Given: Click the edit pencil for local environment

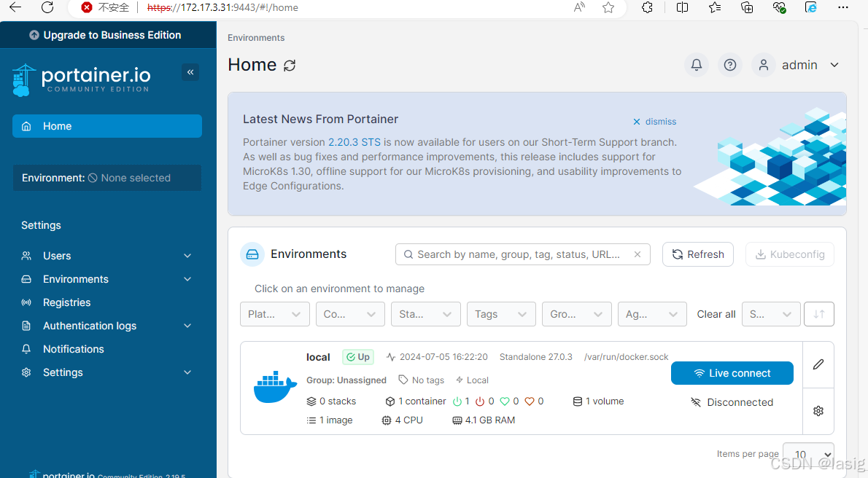Looking at the screenshot, I should click(x=818, y=364).
